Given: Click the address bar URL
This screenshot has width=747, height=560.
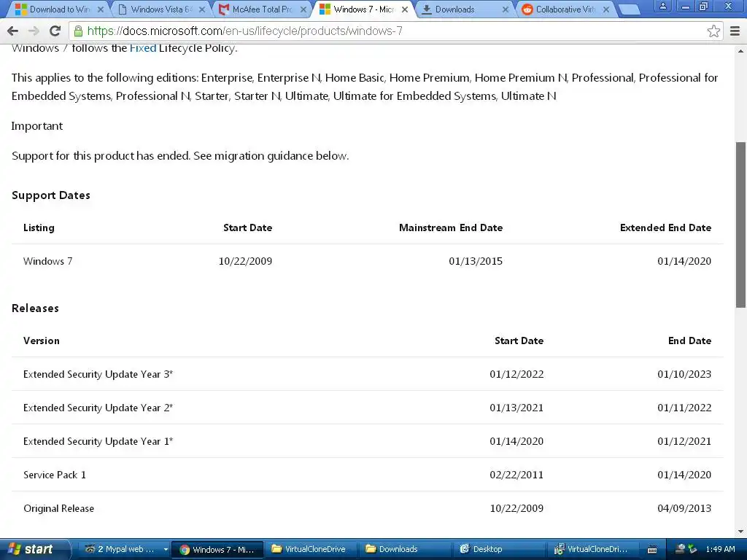Looking at the screenshot, I should click(x=245, y=31).
